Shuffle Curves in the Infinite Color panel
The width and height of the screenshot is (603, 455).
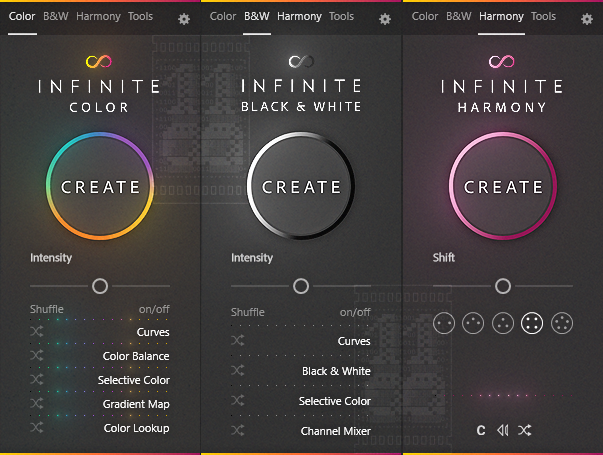click(x=37, y=332)
